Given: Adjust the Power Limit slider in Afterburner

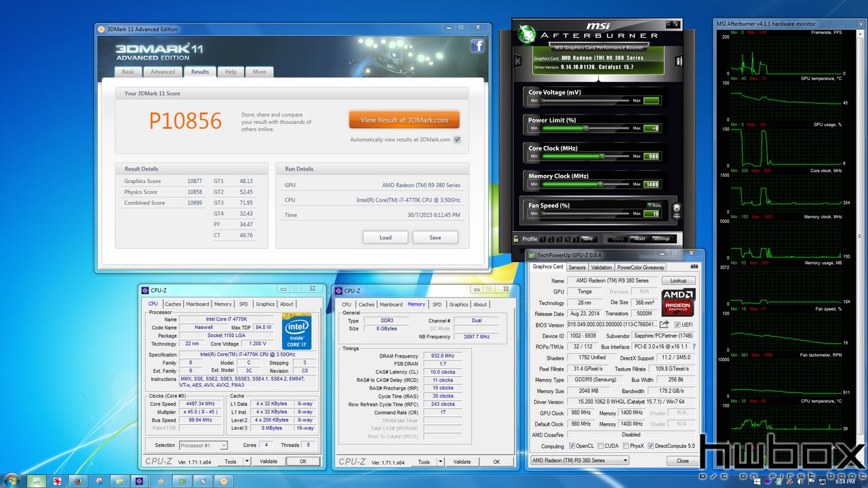Looking at the screenshot, I should click(585, 128).
